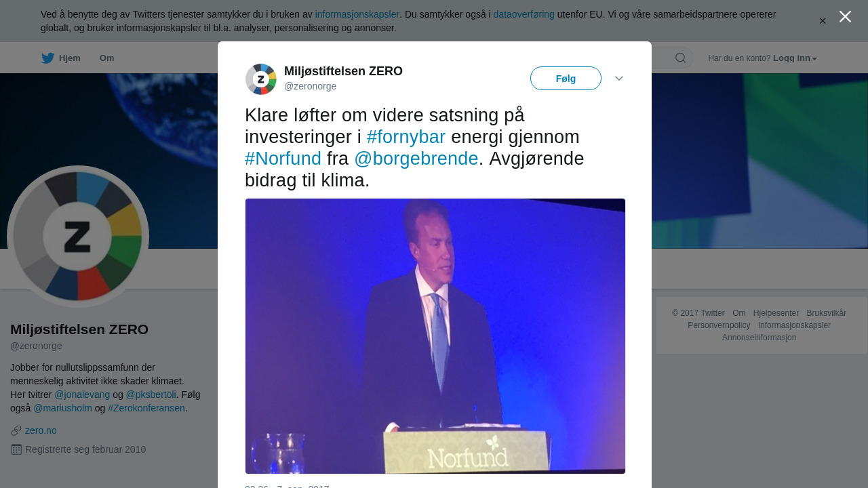Follow Miljøstiftelsen ZERO with Følg button
The width and height of the screenshot is (868, 488).
click(566, 79)
